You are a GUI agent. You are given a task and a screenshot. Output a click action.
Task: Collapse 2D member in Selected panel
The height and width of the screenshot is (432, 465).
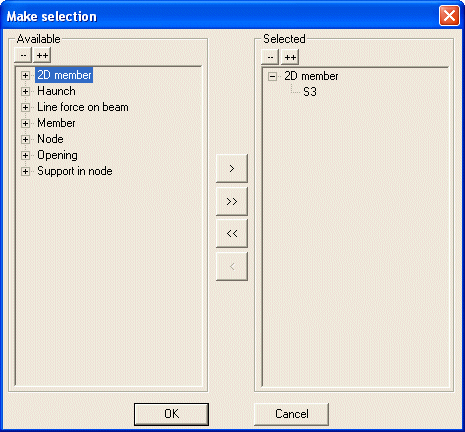tap(272, 77)
